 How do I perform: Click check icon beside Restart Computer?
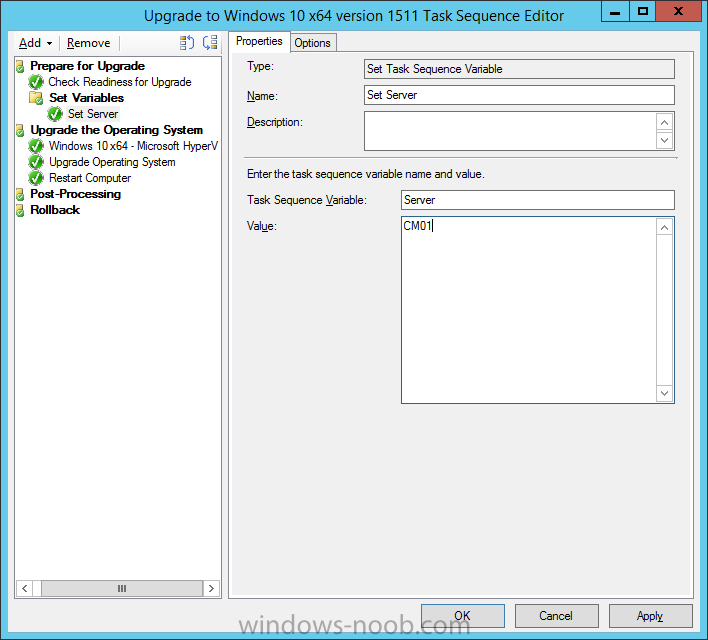[x=36, y=178]
